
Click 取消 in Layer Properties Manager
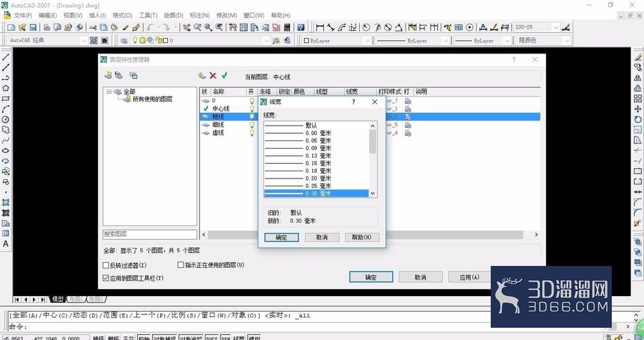click(x=420, y=277)
